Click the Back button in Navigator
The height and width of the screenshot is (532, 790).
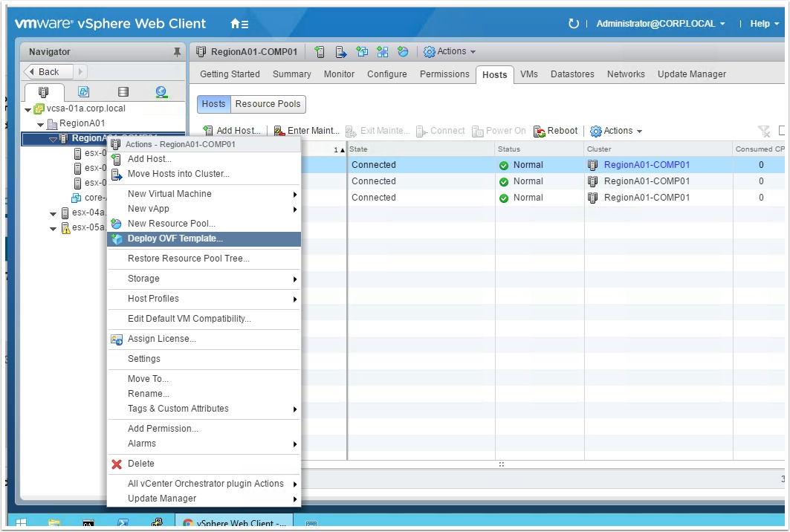(x=48, y=72)
